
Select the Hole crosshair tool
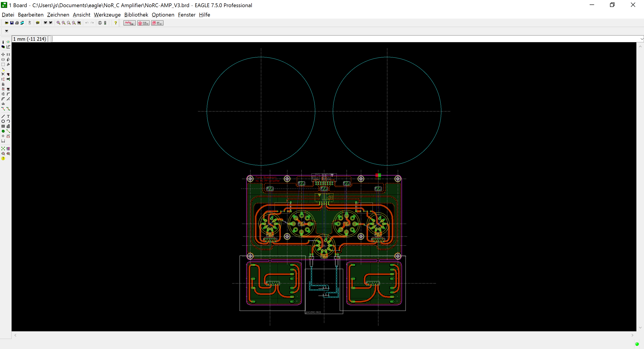[x=3, y=136]
